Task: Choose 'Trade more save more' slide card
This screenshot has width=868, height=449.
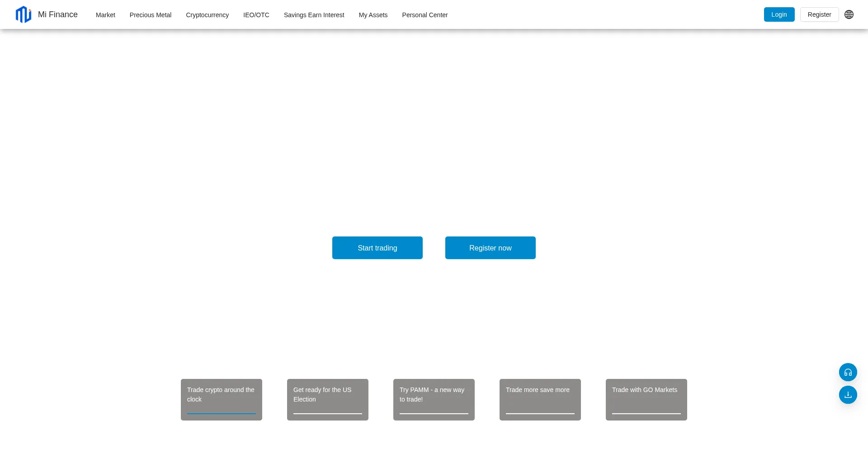Action: pos(540,399)
